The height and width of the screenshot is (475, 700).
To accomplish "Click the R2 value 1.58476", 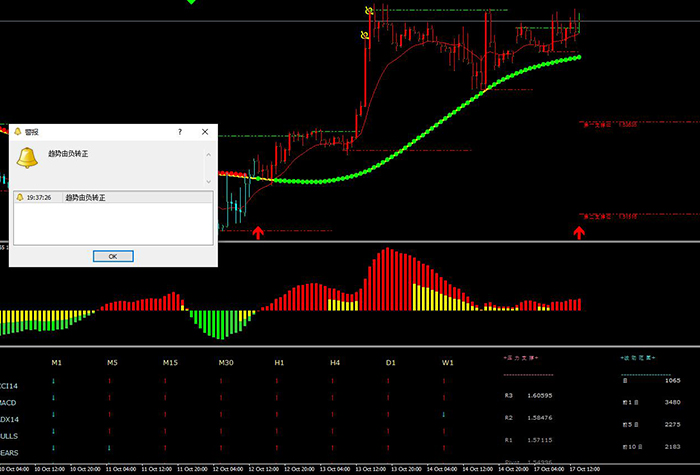I will pyautogui.click(x=540, y=418).
